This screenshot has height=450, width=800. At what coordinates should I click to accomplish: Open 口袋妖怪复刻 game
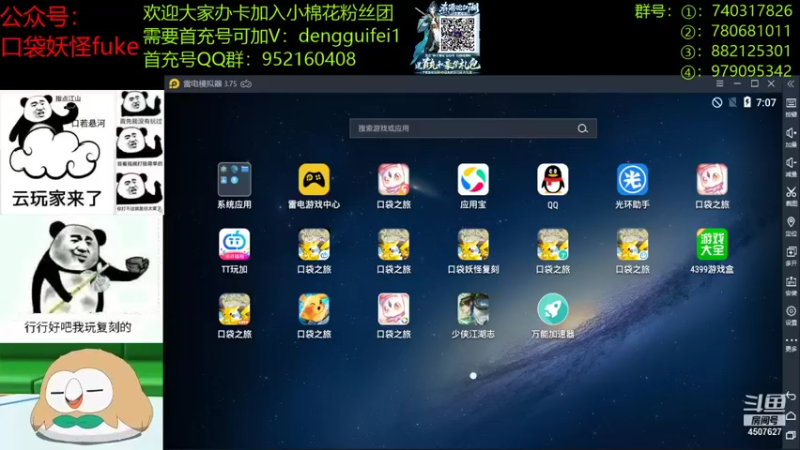coord(473,244)
